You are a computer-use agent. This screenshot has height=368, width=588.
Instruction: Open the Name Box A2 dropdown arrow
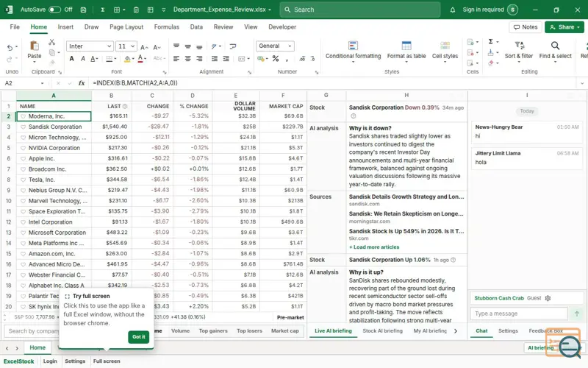(x=43, y=83)
